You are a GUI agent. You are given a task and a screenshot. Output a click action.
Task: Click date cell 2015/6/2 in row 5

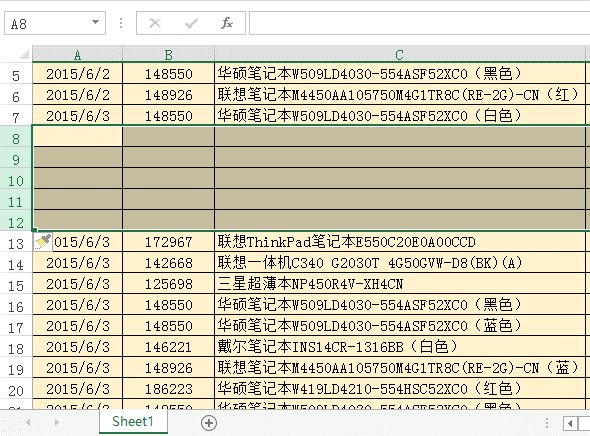pos(78,73)
